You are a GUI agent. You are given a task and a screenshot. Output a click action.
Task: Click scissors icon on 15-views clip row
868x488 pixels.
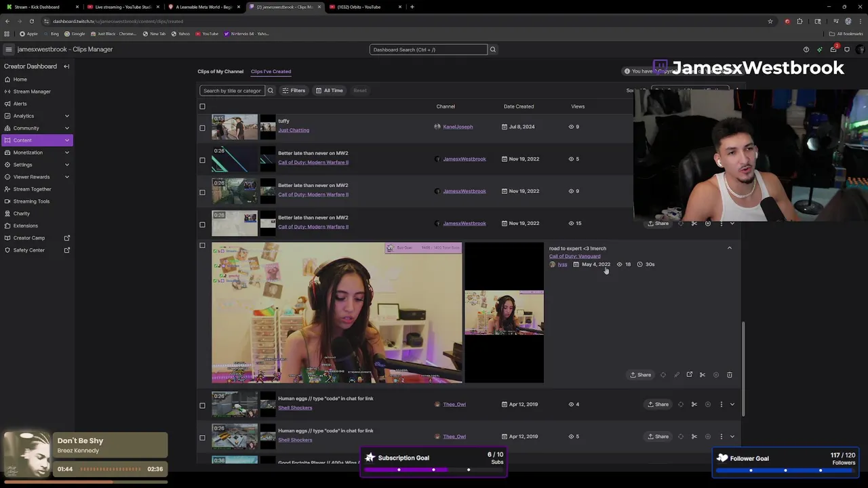694,224
